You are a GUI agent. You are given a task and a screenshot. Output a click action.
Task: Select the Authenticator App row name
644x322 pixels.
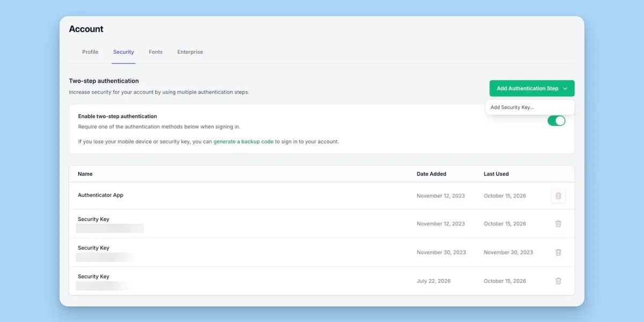[x=100, y=195]
